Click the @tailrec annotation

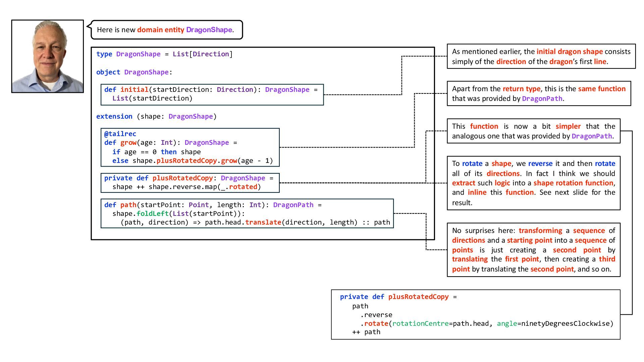pos(120,134)
